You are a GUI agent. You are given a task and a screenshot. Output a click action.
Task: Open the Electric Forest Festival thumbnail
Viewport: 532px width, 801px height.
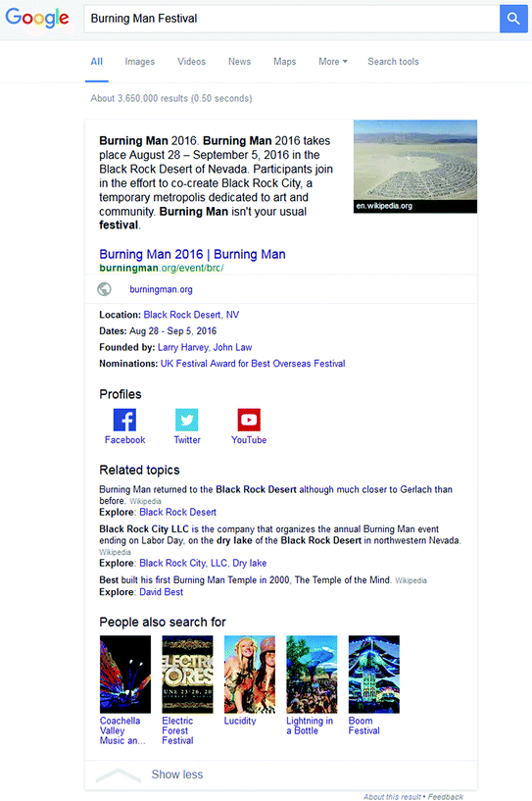click(187, 675)
